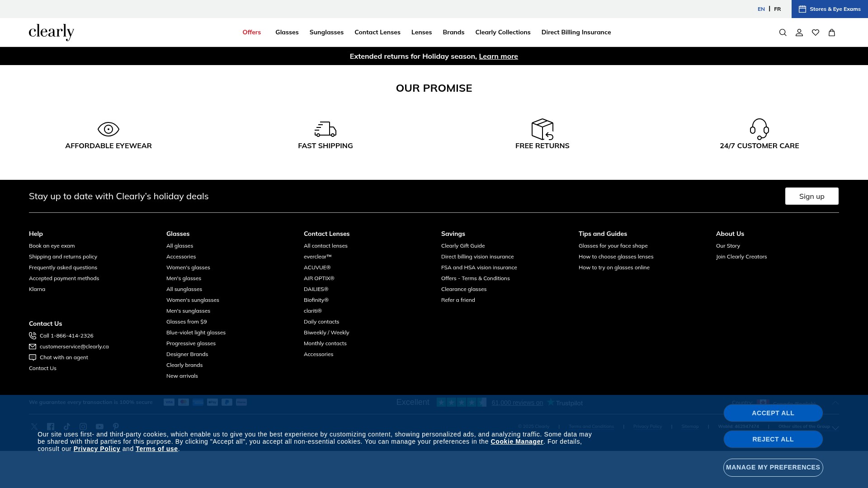The height and width of the screenshot is (488, 868).
Task: Open Blue-violet light glasses link
Action: click(x=196, y=333)
